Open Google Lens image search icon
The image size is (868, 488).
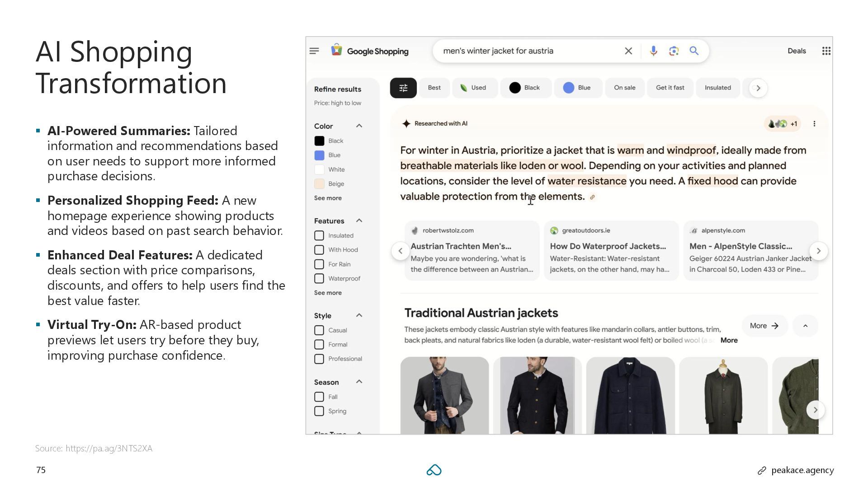pyautogui.click(x=674, y=51)
